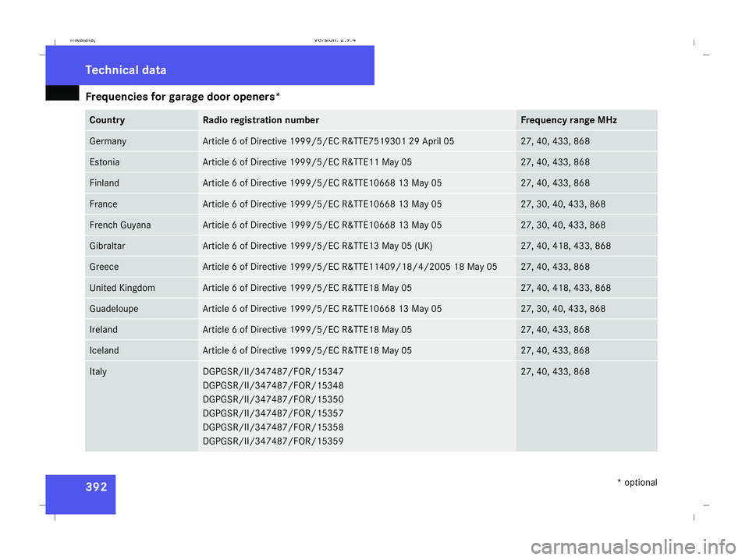Click Estonia's frequency range value
Screen dimensions: 749x560
tap(555, 162)
